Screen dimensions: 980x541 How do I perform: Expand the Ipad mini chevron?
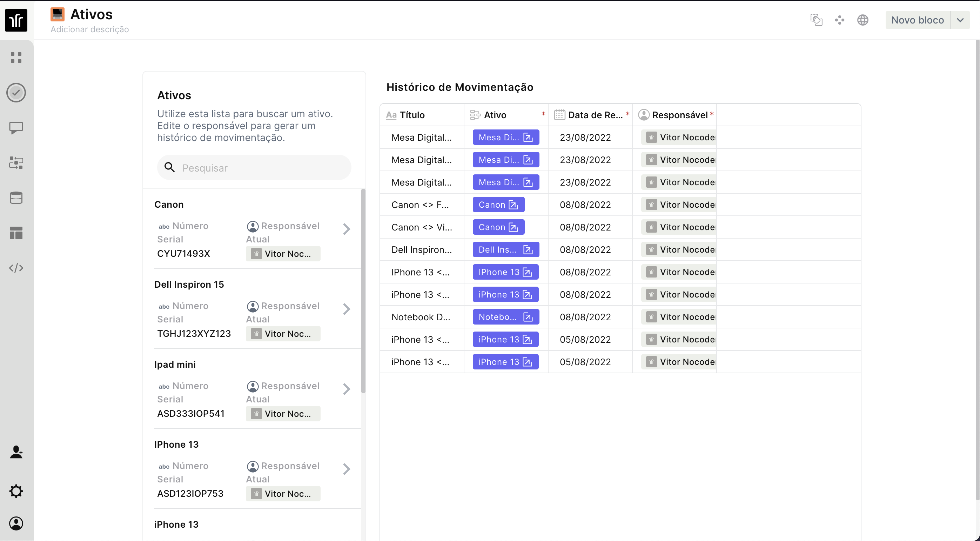coord(346,389)
